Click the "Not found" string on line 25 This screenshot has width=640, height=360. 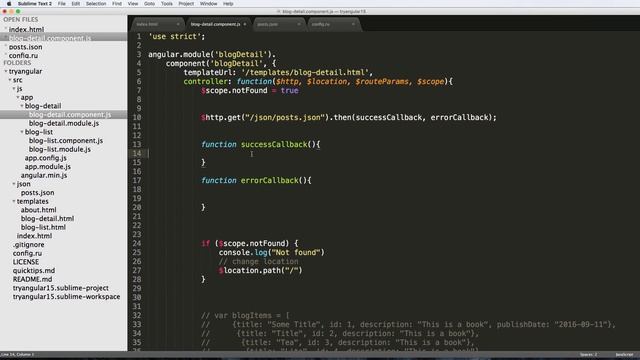(296, 253)
